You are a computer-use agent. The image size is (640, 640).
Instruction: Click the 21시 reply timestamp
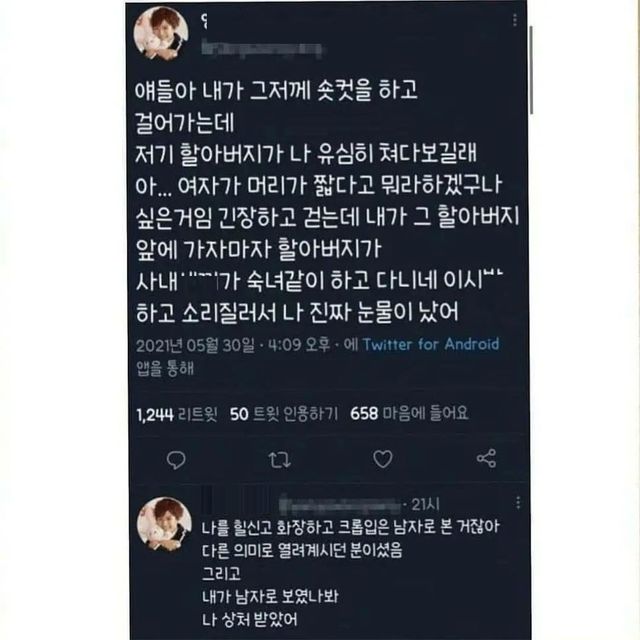[x=425, y=504]
